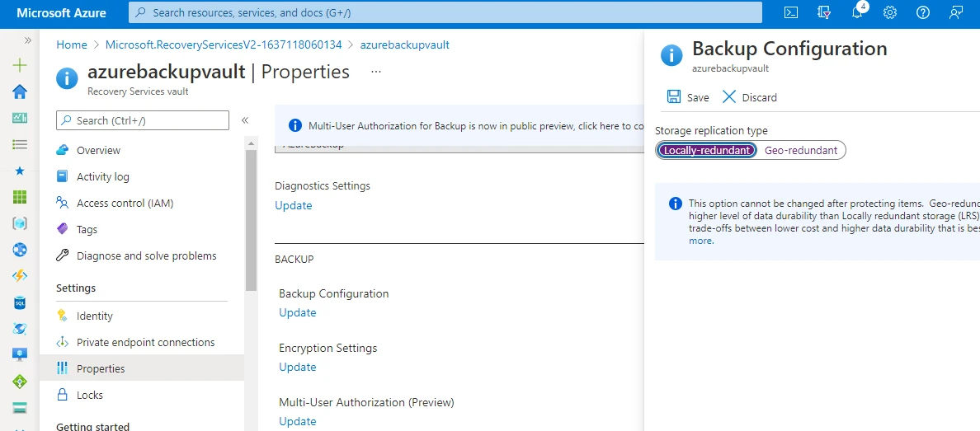Image resolution: width=980 pixels, height=431 pixels.
Task: Open Overview in the vault menu
Action: tap(142, 151)
